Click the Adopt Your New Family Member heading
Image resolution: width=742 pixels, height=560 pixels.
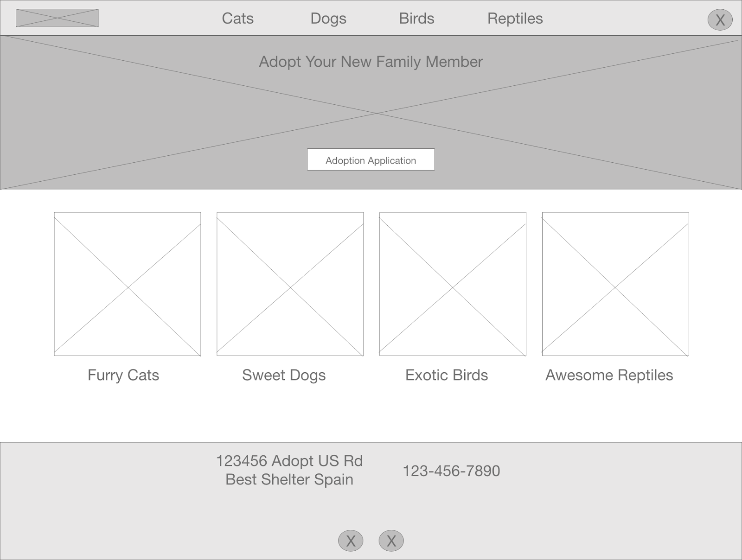(x=371, y=61)
